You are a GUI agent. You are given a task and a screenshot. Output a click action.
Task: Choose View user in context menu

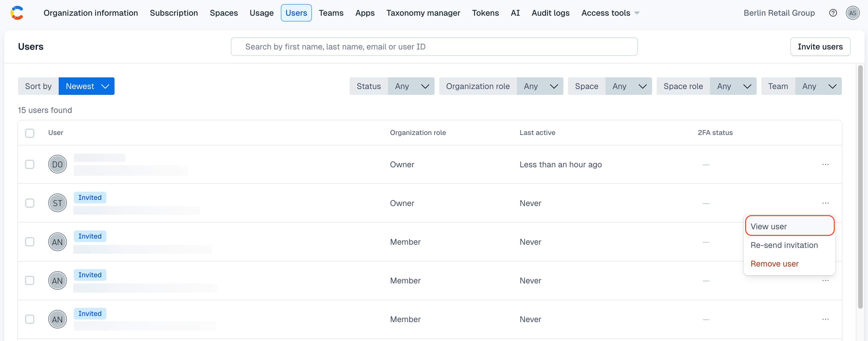pyautogui.click(x=790, y=226)
